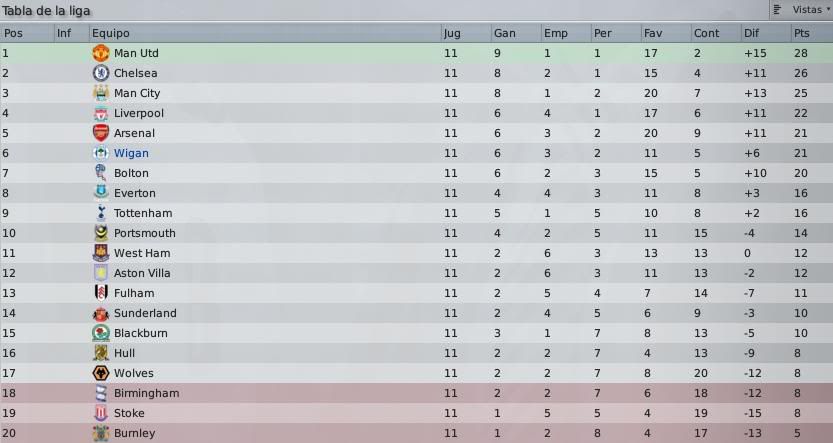Click the Man Utd club crest

click(x=101, y=53)
